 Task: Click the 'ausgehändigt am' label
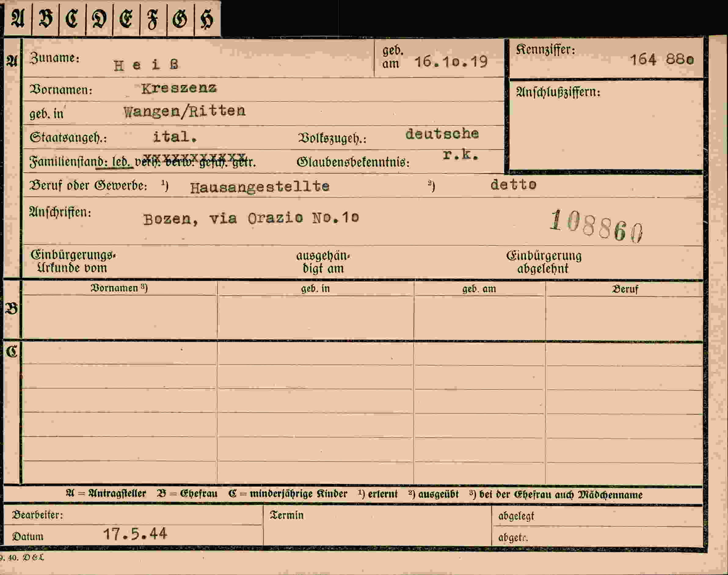pyautogui.click(x=323, y=262)
